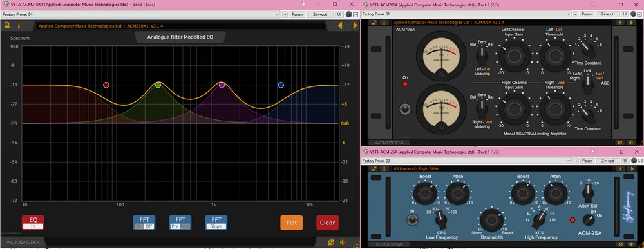This screenshot has height=249, width=644.
Task: Click the + preset button in ACM210X1
Action: 285,14
